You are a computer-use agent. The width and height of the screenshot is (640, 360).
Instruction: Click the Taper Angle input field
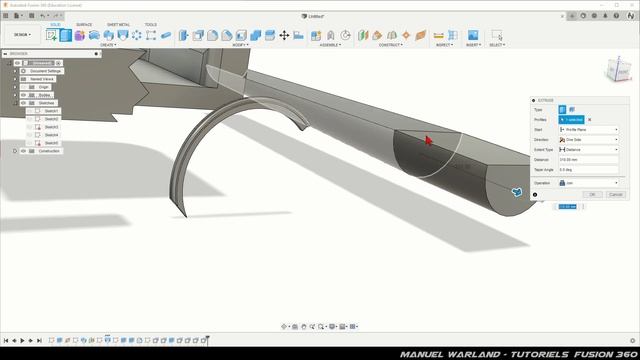tap(588, 169)
